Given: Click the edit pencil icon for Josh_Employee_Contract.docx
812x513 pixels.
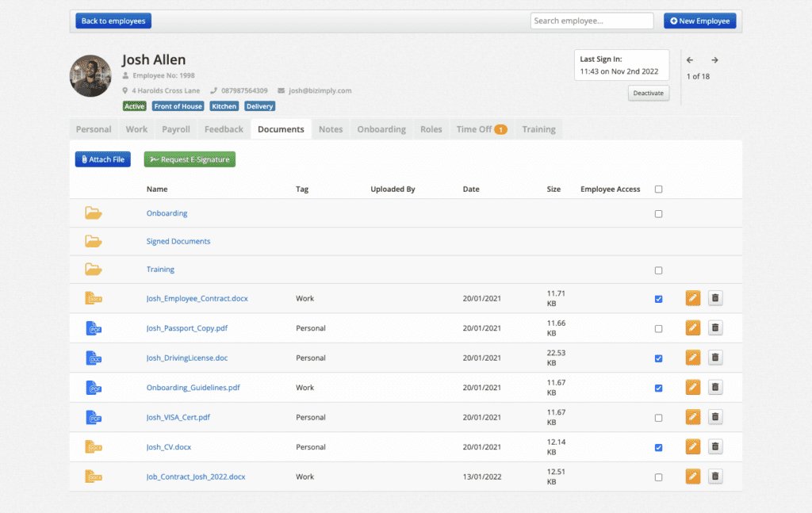Looking at the screenshot, I should pyautogui.click(x=693, y=298).
